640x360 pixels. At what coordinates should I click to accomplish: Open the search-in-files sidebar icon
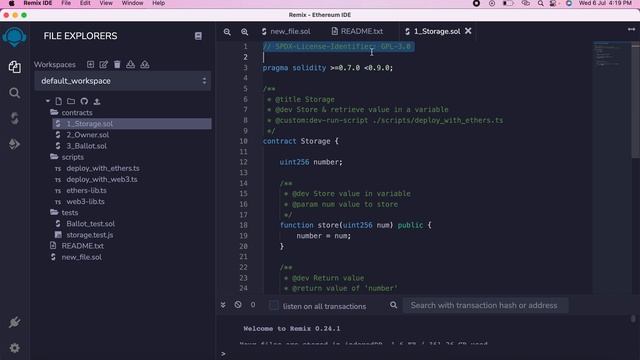[x=15, y=93]
